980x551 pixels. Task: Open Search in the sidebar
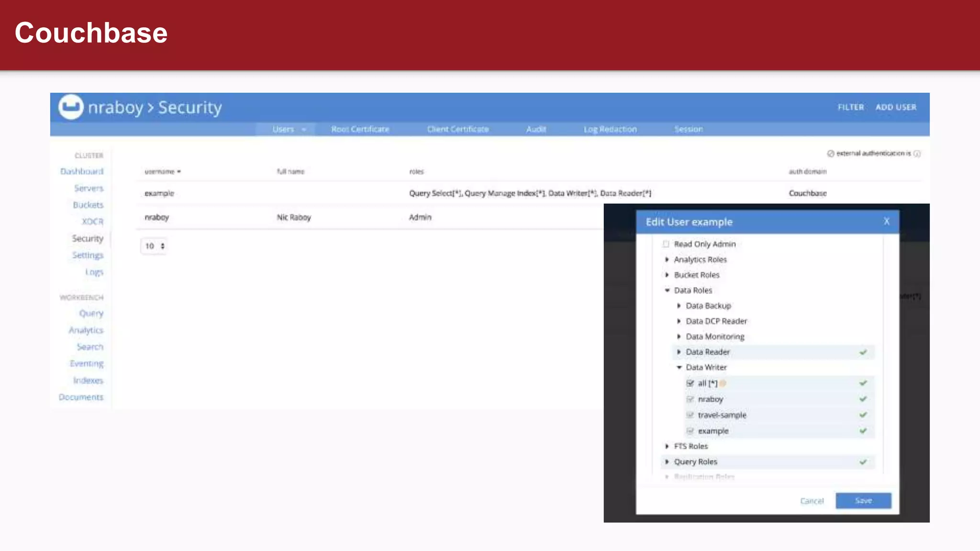point(90,347)
